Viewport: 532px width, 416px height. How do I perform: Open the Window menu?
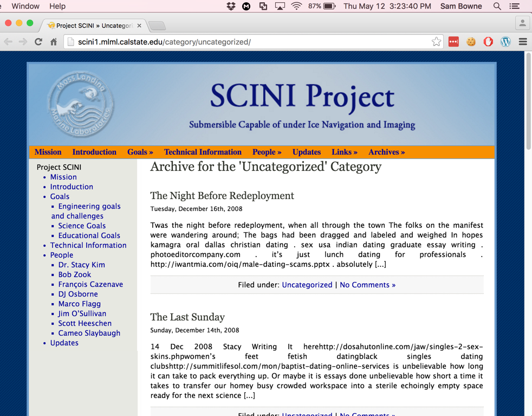(25, 6)
